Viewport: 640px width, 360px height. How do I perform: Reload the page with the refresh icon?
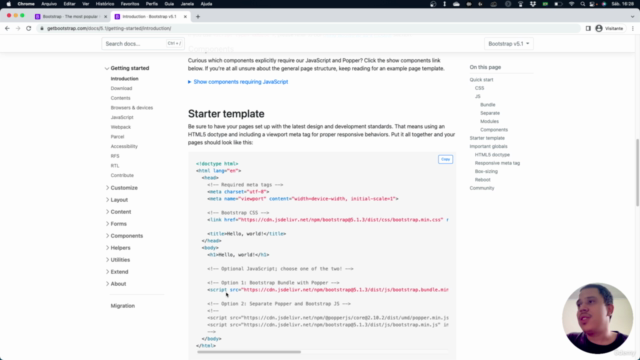click(29, 28)
